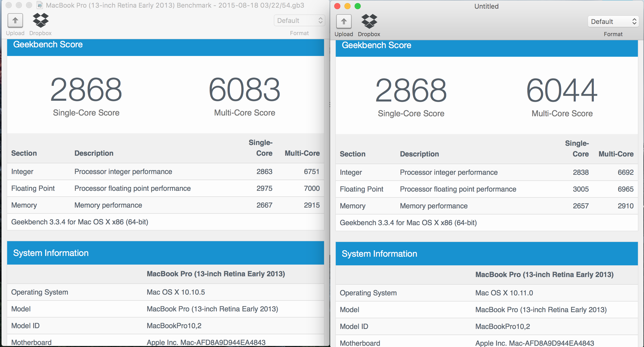Click Mac OS X 10.11.0 value

click(504, 293)
